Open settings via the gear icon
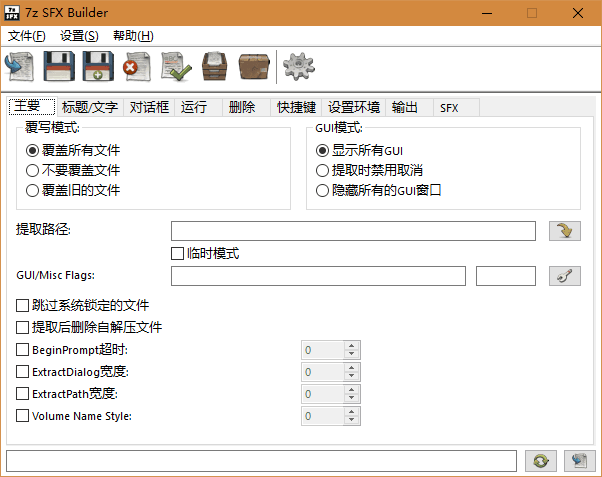The height and width of the screenshot is (477, 602). (299, 66)
